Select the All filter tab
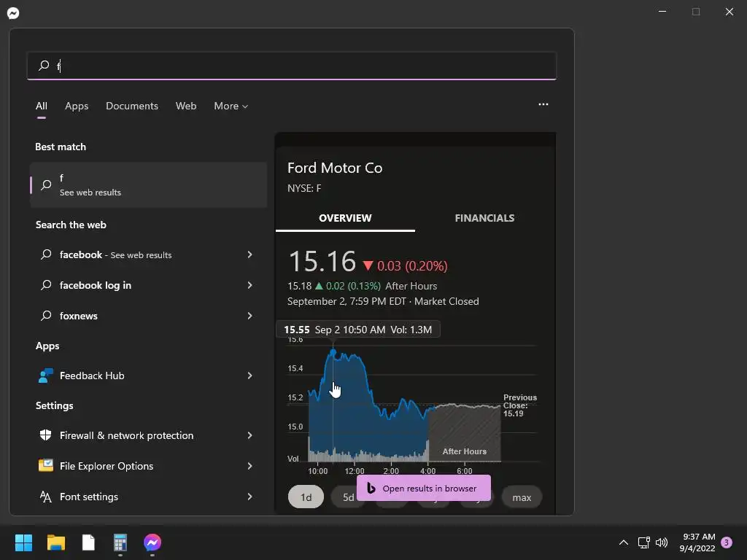 [x=42, y=106]
